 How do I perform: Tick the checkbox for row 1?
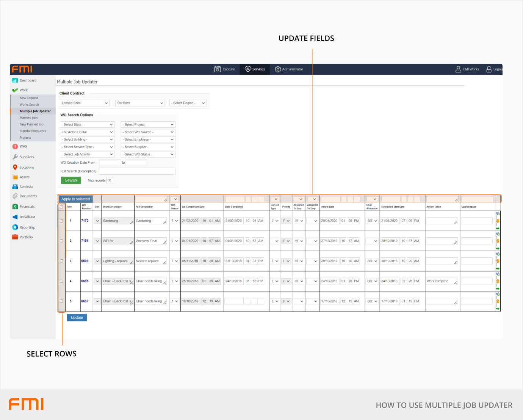point(61,221)
